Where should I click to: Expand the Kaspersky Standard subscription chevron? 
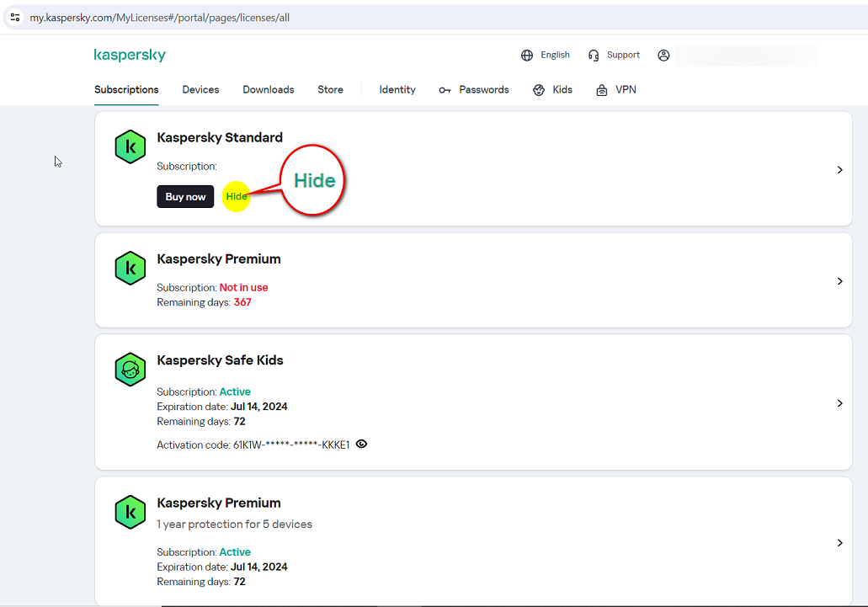click(x=839, y=170)
